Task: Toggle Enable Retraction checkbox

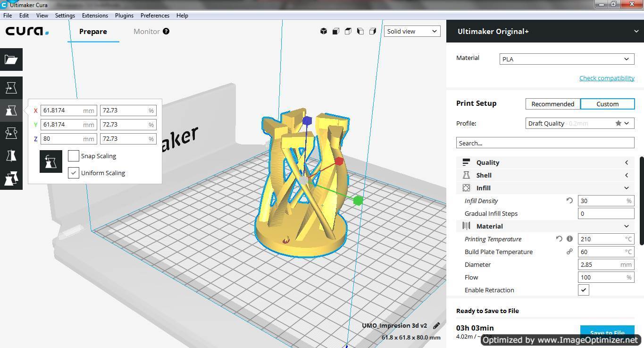Action: coord(584,290)
